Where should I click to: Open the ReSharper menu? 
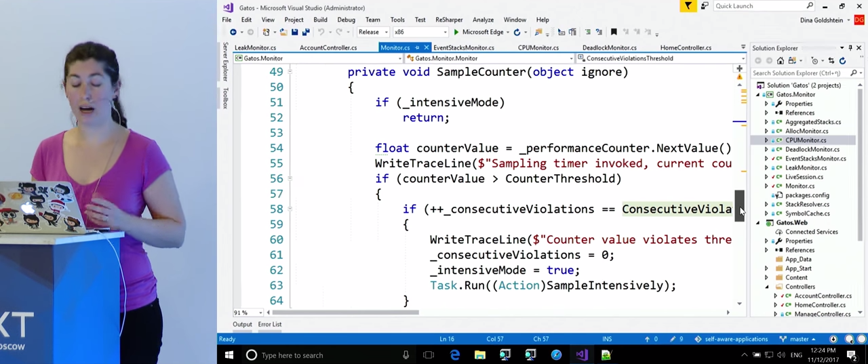pos(449,20)
